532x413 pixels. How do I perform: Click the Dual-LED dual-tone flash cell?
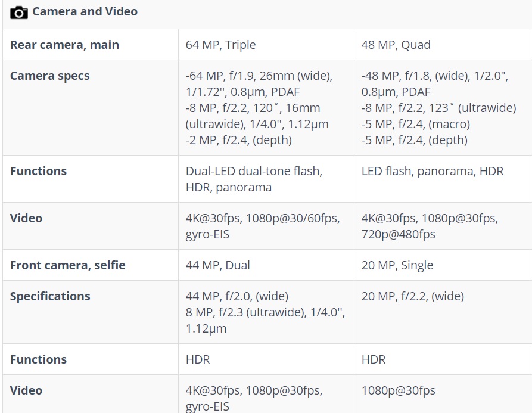tap(254, 179)
